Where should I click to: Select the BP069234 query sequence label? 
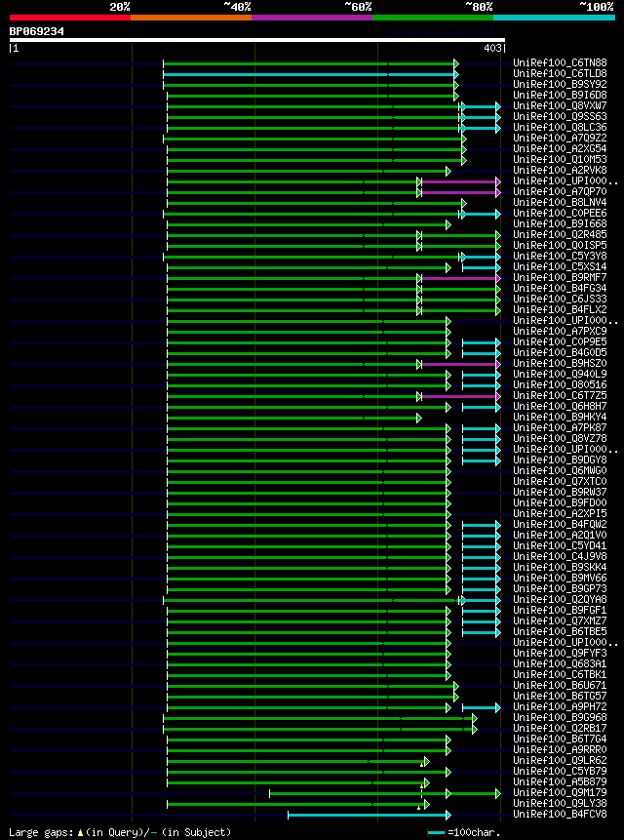pyautogui.click(x=36, y=31)
